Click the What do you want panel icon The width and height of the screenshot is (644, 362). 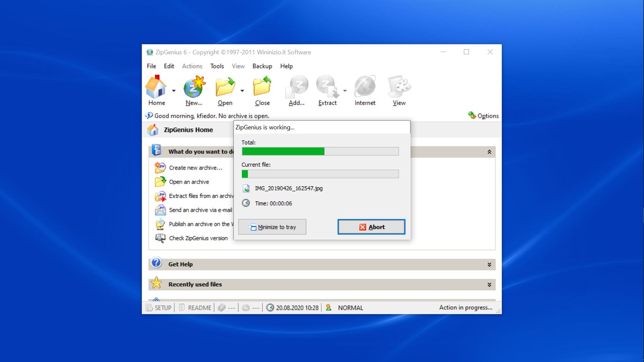[x=157, y=150]
